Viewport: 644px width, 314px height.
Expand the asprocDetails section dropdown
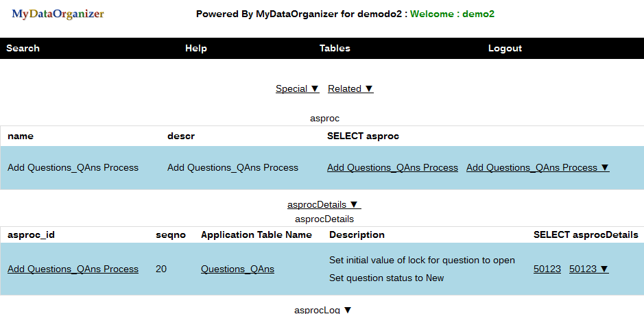click(324, 205)
